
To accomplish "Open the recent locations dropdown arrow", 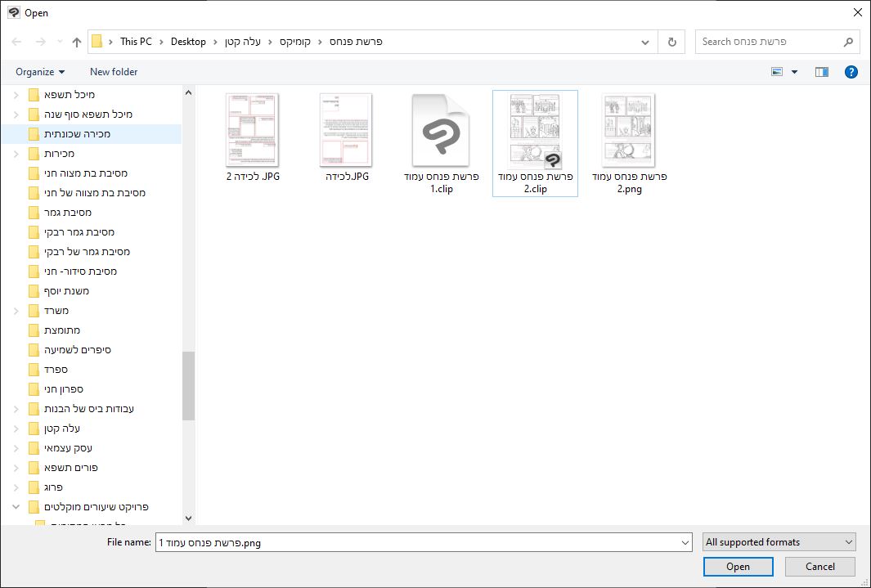I will point(60,42).
